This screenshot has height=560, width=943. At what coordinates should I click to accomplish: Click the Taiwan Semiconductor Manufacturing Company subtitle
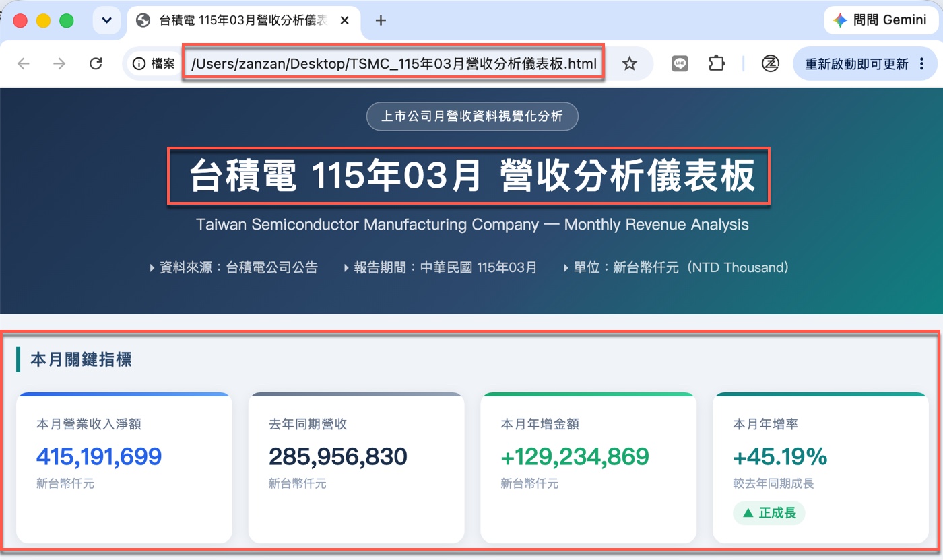point(472,224)
